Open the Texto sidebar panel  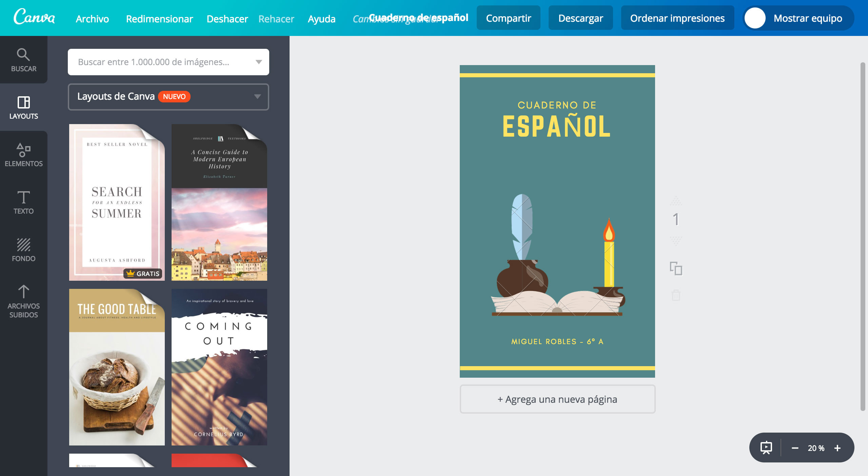(23, 202)
